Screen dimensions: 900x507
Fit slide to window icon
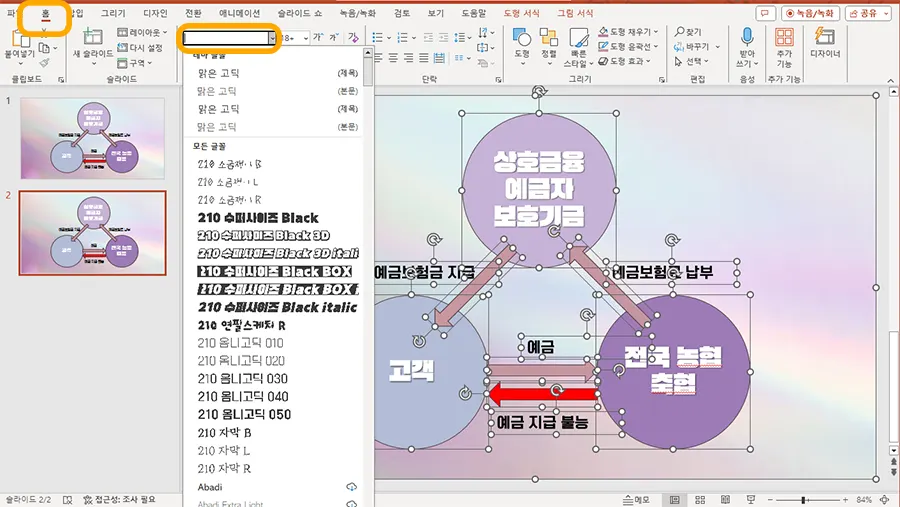(x=885, y=500)
